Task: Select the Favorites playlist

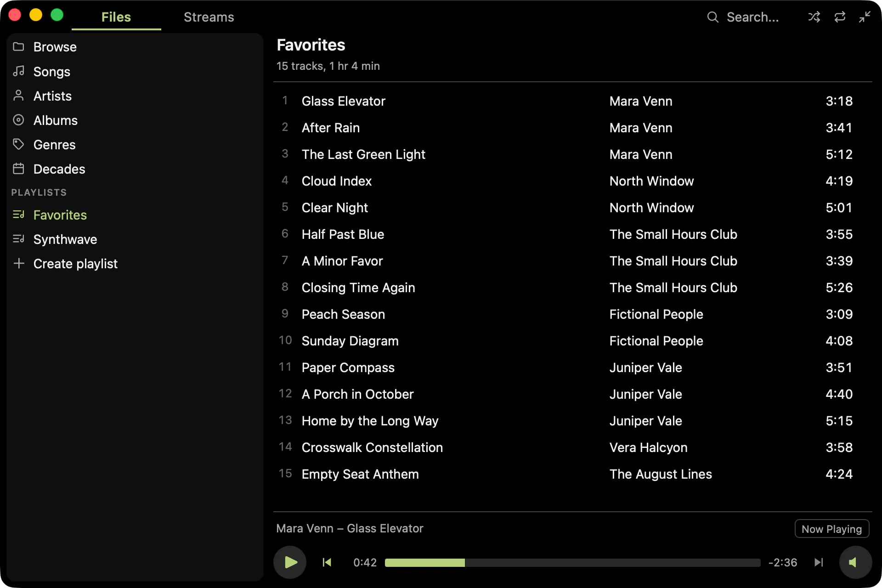Action: [x=135, y=215]
